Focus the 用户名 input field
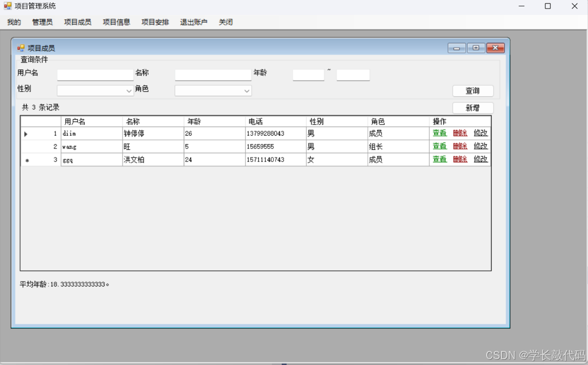The width and height of the screenshot is (588, 365). [x=95, y=75]
